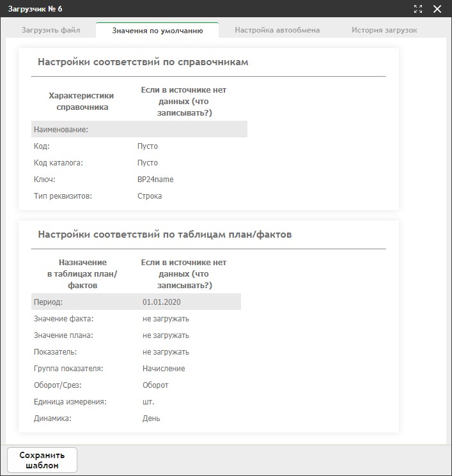Click the Значение факта: label
The image size is (452, 476).
point(63,319)
